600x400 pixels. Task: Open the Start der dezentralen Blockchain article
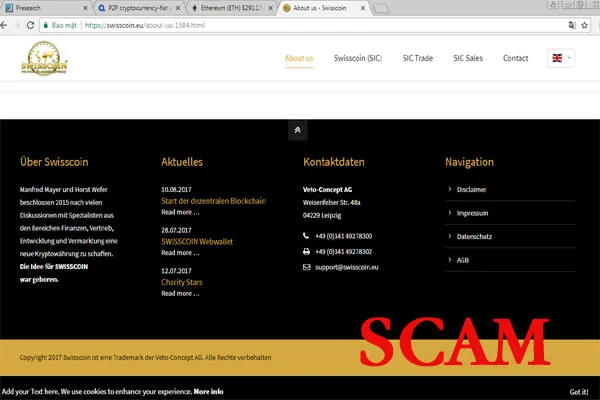214,201
